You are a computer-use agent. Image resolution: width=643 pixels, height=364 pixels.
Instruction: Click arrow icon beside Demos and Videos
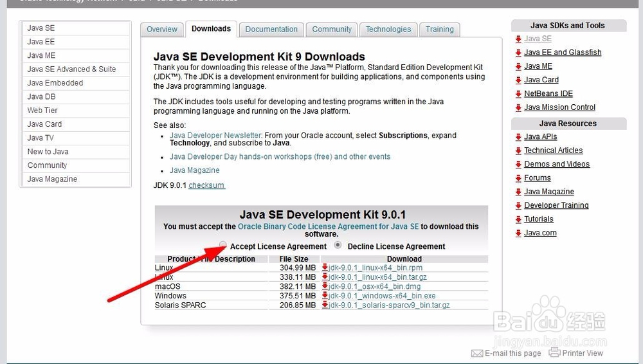click(x=518, y=165)
